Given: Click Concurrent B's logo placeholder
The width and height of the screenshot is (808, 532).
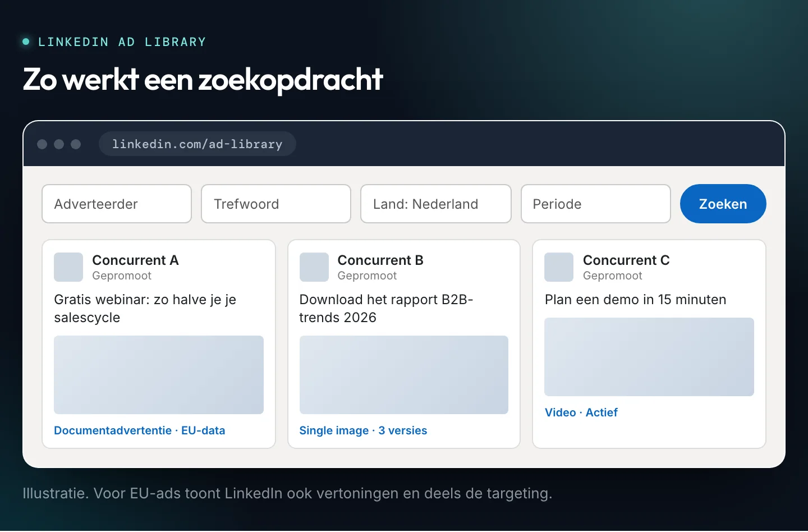Looking at the screenshot, I should click(x=314, y=267).
